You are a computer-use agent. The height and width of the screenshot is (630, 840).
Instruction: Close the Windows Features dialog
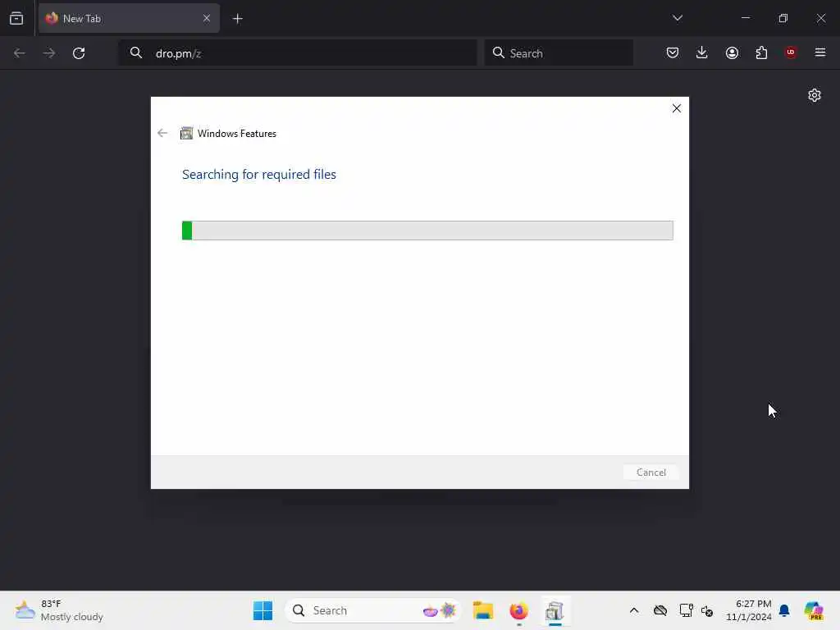coord(677,108)
